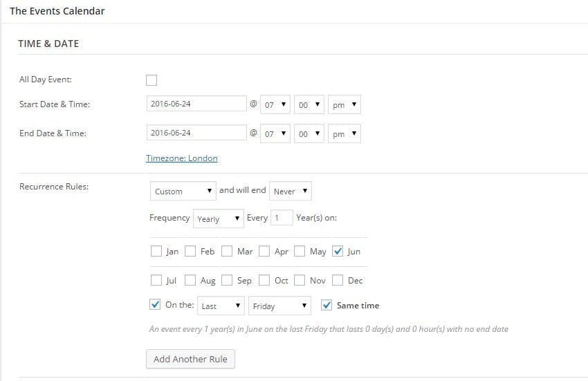Open the Custom recurrence type dropdown
This screenshot has height=381, width=588.
pos(183,191)
